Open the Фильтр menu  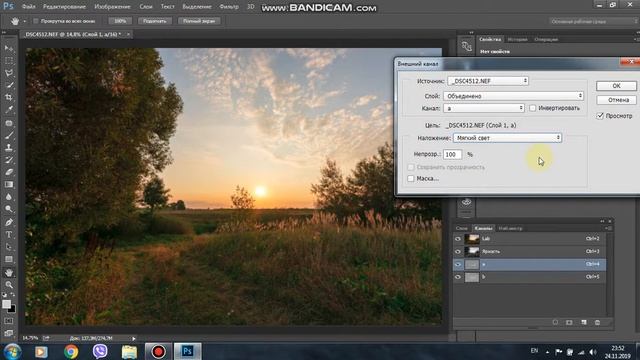[229, 7]
